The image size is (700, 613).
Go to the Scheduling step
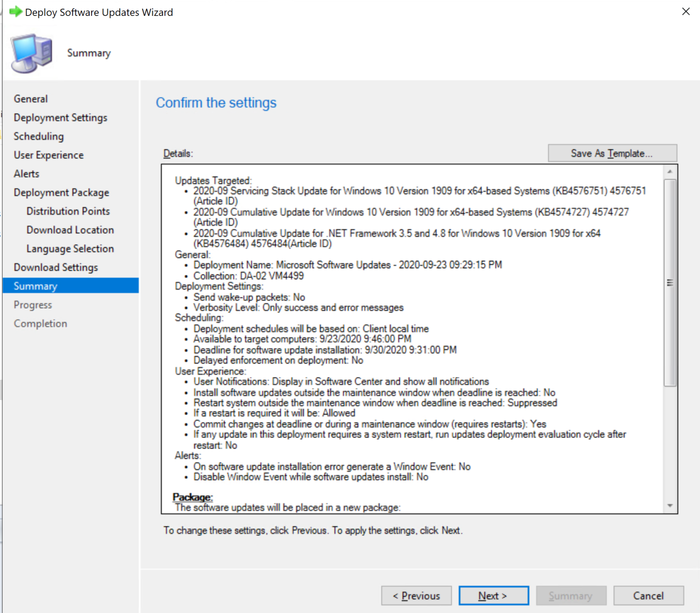coord(39,136)
